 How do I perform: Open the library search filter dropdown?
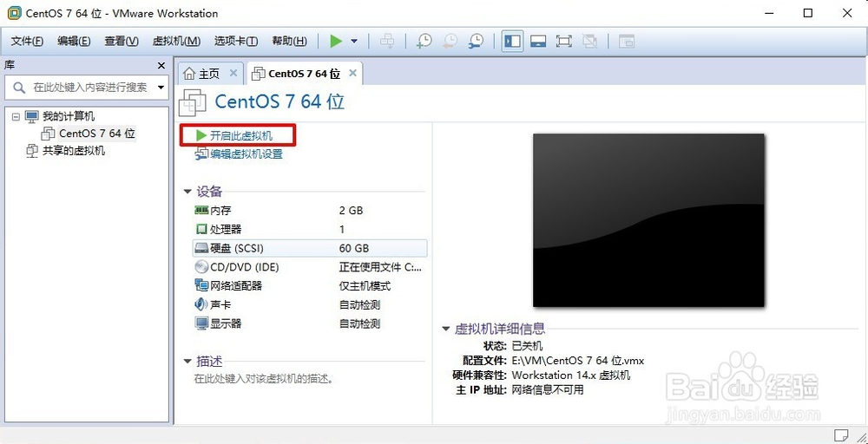[x=161, y=88]
